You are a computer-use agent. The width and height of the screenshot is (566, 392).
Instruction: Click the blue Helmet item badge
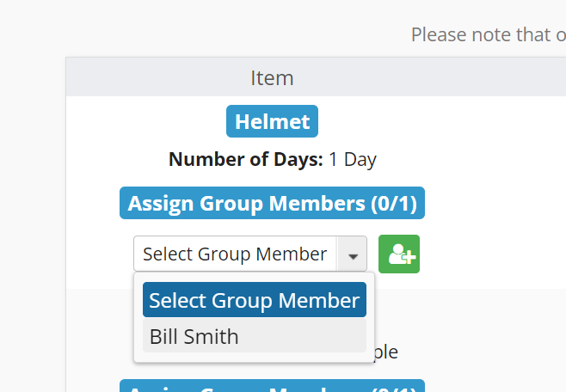point(272,121)
